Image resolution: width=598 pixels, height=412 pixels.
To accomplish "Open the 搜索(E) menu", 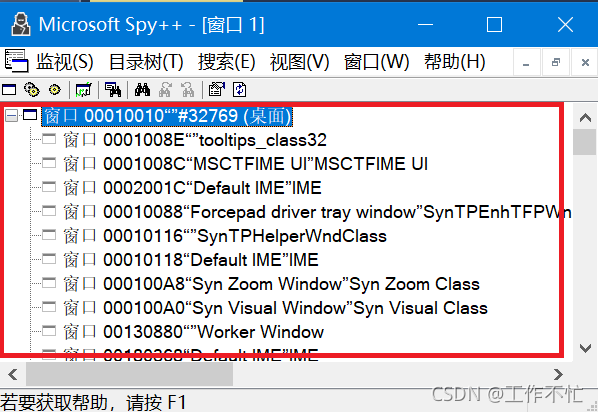I will [227, 62].
